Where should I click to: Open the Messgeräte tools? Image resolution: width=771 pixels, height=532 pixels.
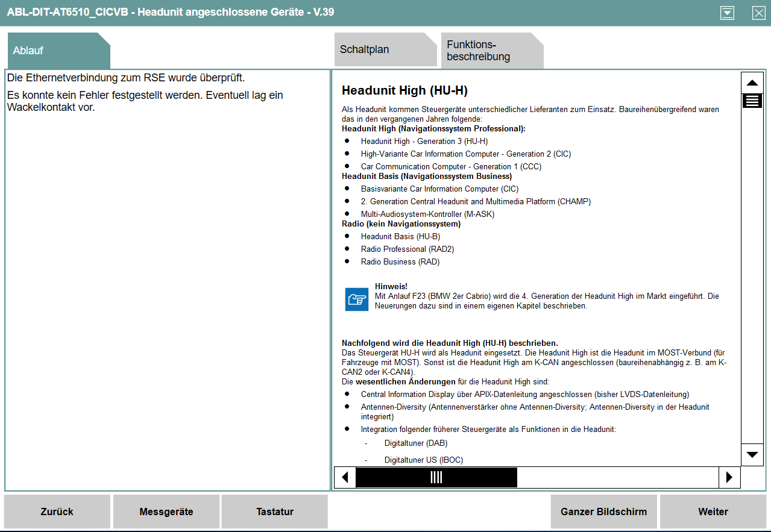(x=166, y=512)
